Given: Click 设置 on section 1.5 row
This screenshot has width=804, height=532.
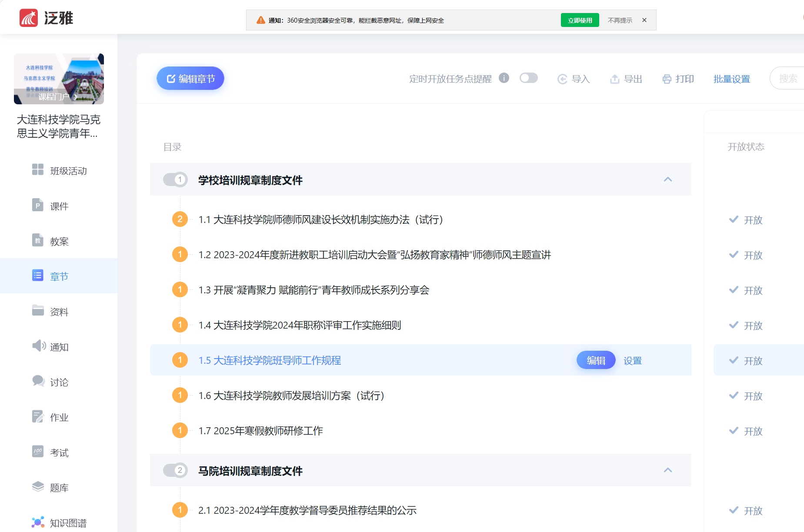Looking at the screenshot, I should tap(633, 360).
